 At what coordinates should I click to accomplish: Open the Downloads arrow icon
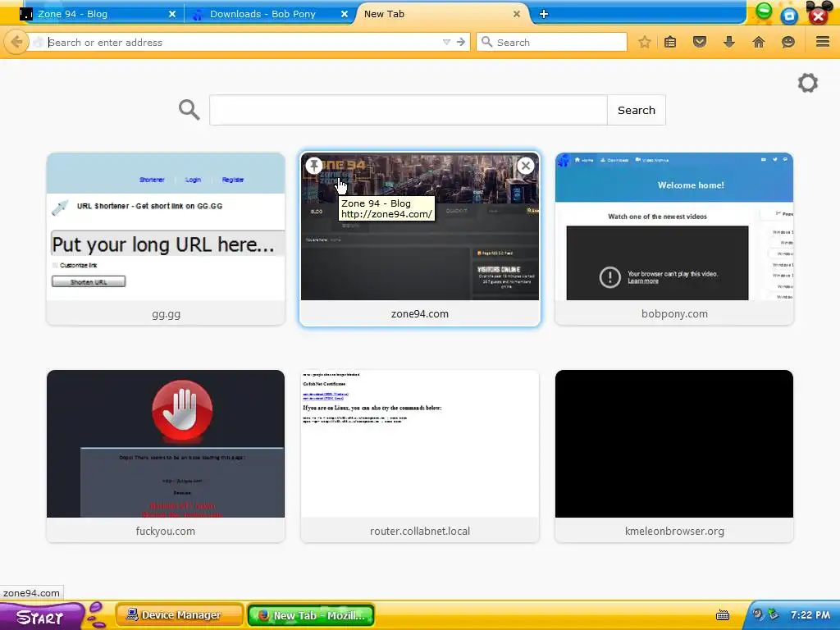(x=728, y=42)
